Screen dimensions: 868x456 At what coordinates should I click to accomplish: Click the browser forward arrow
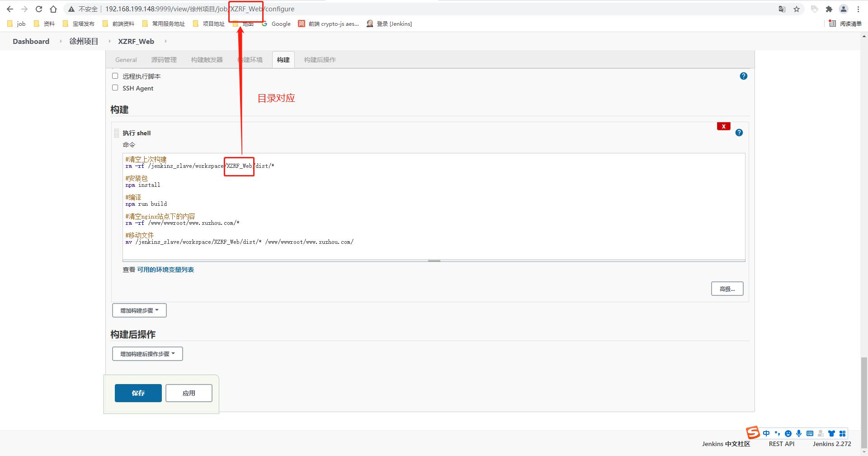pos(24,9)
